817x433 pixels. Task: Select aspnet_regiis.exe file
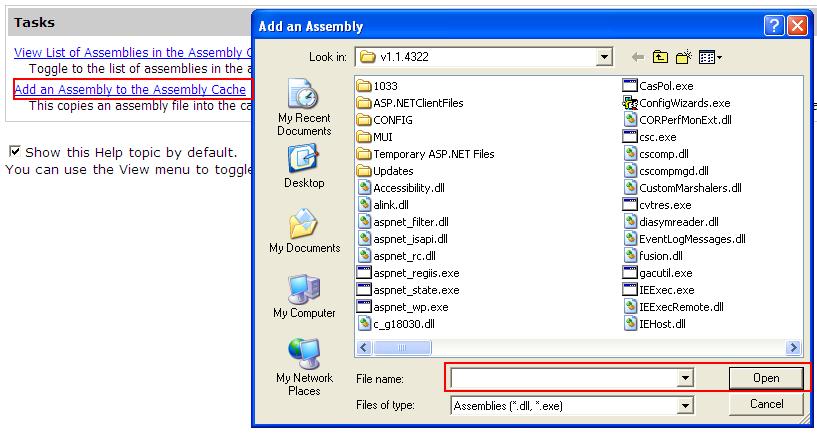point(408,273)
